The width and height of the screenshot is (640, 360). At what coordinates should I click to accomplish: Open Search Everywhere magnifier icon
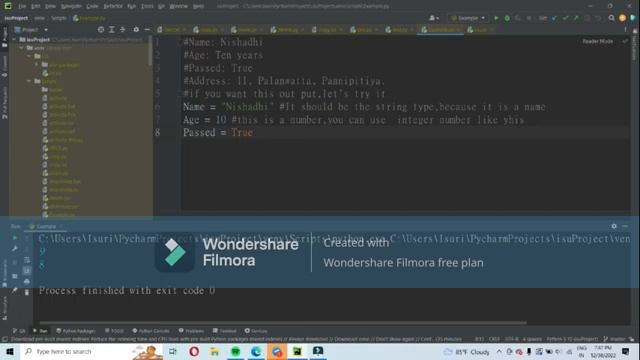(x=611, y=18)
